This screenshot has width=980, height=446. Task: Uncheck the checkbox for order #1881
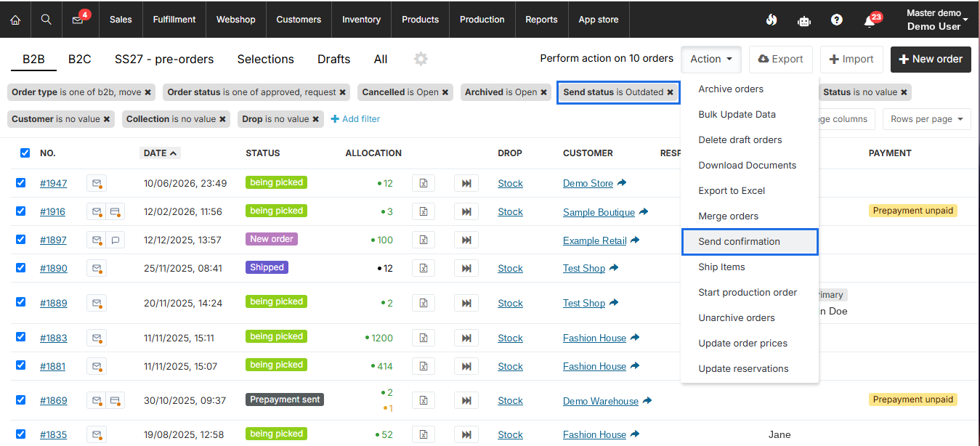coord(21,365)
